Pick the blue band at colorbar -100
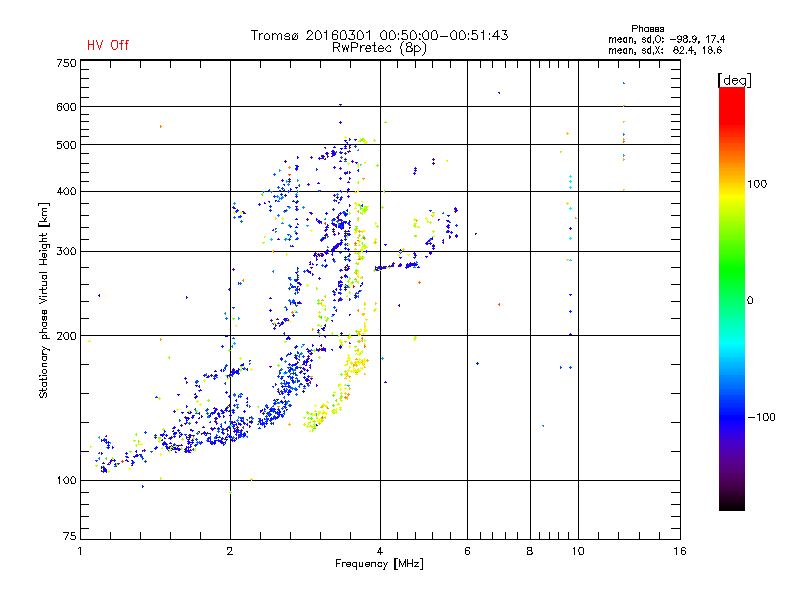Screen dimensions: 800x600 click(x=731, y=416)
